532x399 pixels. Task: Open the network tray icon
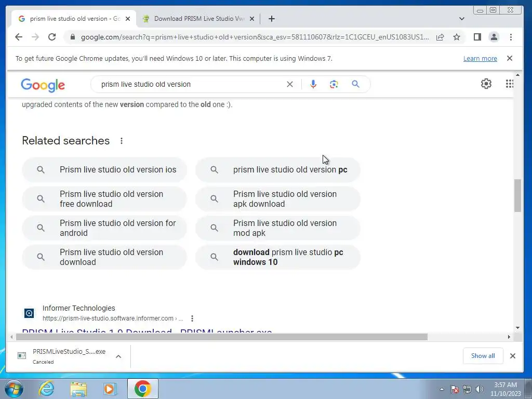pyautogui.click(x=467, y=389)
